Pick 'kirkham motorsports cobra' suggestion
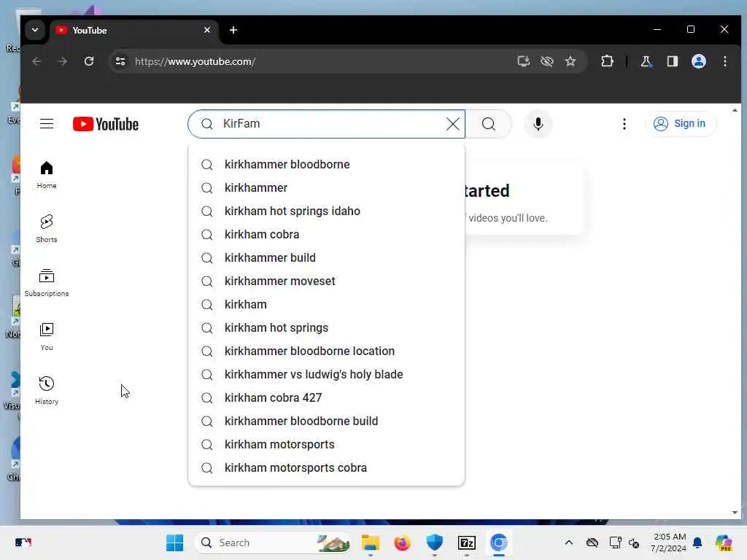 tap(326, 467)
